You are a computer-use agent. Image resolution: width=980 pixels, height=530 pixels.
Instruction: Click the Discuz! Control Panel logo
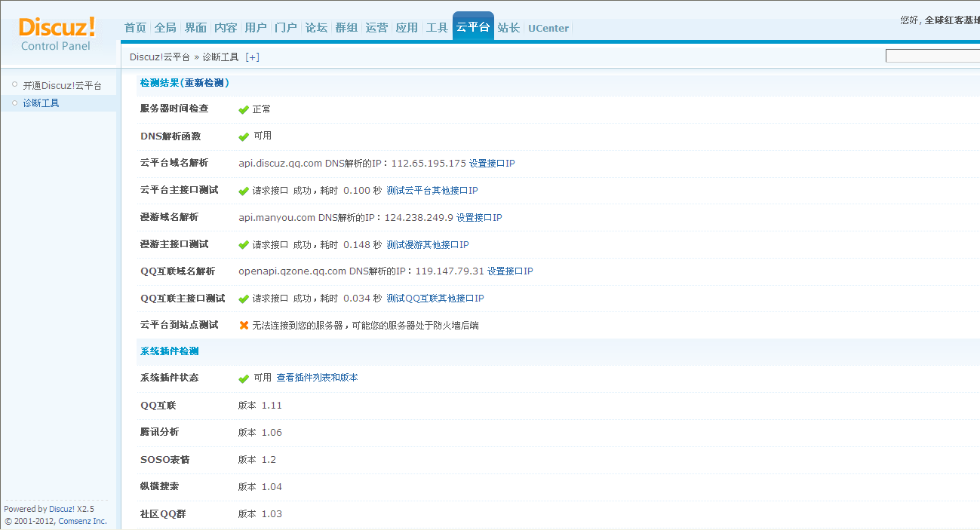[57, 34]
